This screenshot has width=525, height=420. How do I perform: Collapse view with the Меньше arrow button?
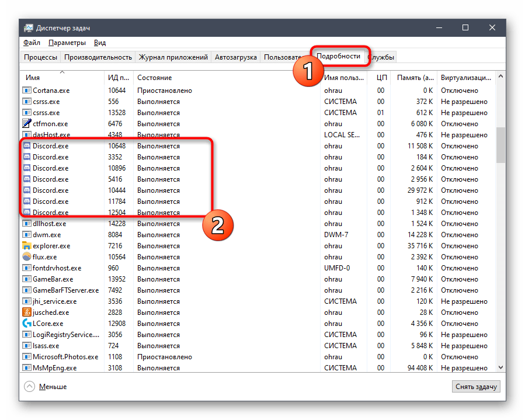click(29, 386)
